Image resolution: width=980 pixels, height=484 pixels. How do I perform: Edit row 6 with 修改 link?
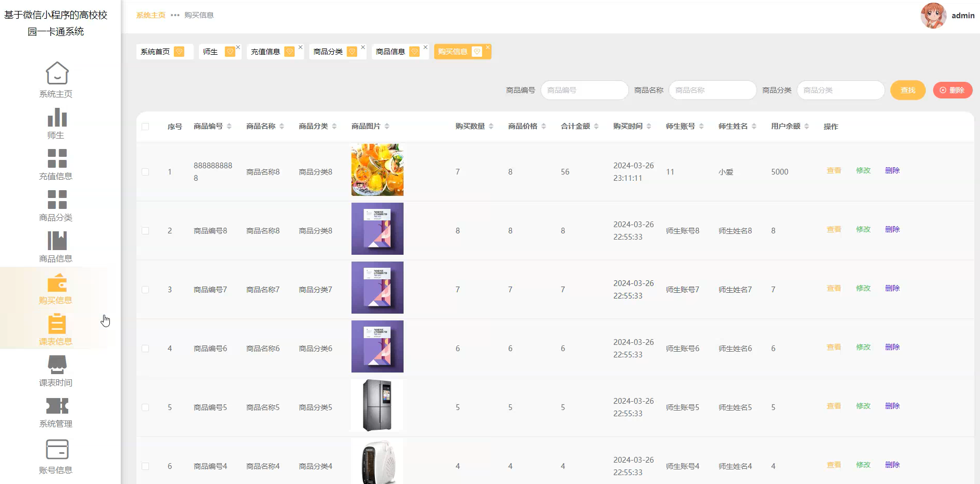863,465
